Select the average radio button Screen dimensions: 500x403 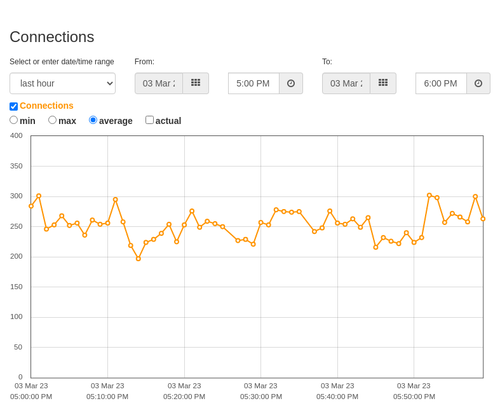click(x=93, y=120)
